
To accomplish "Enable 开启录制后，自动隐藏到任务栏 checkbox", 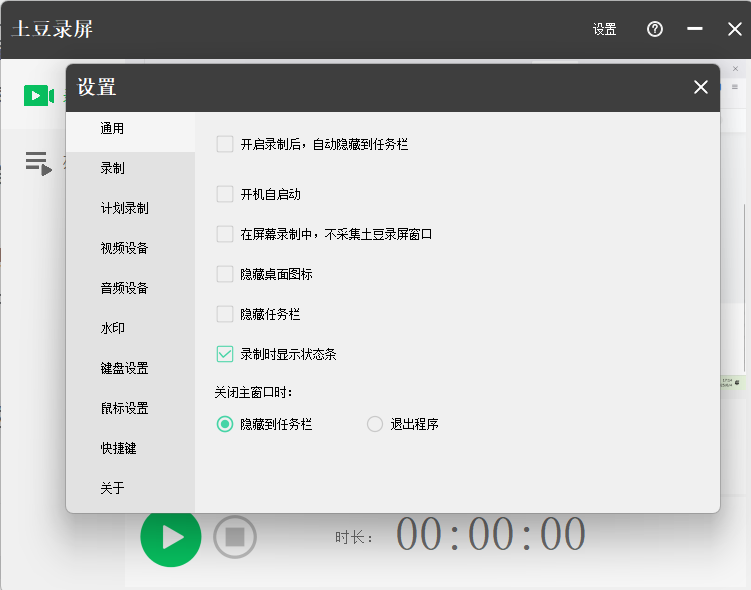I will pos(225,144).
